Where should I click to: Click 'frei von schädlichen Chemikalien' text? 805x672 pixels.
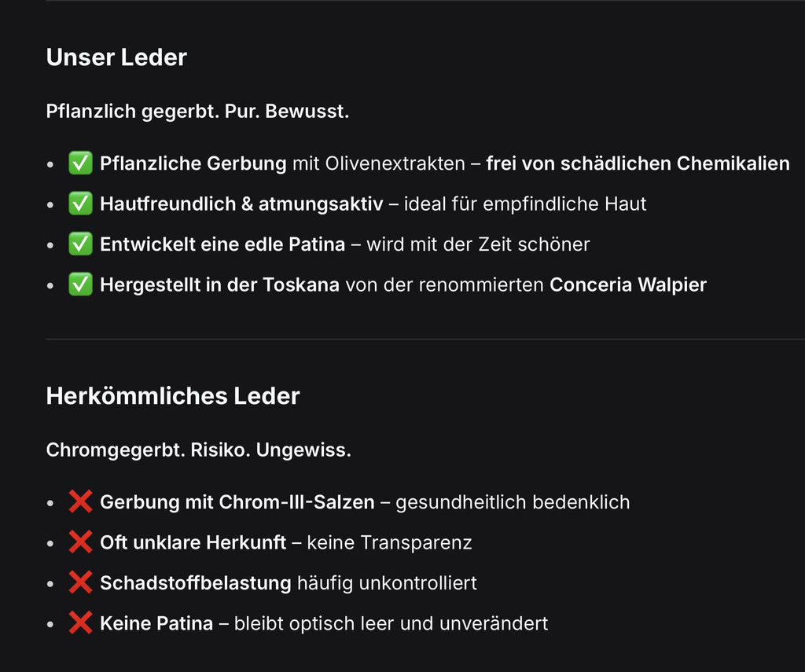coord(638,163)
